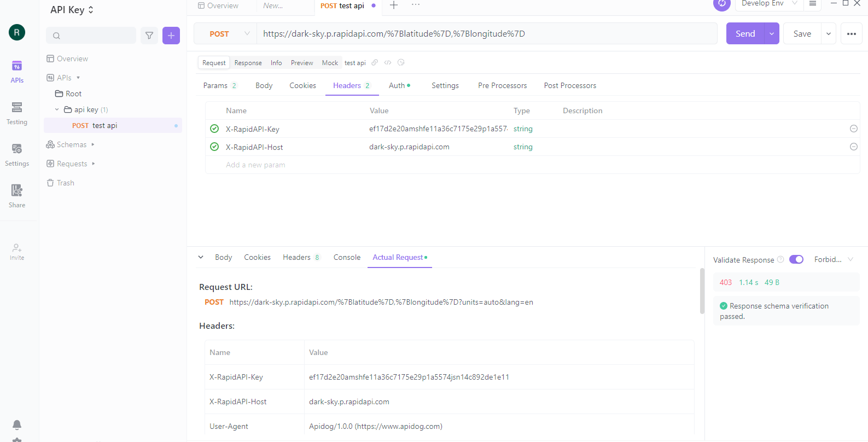Open the request Cookies tab
Image resolution: width=868 pixels, height=442 pixels.
(x=303, y=85)
